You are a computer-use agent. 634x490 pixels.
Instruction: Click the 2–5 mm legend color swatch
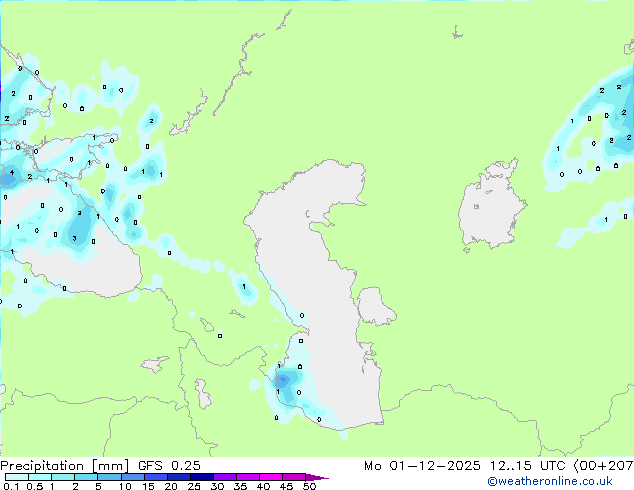[x=86, y=477]
